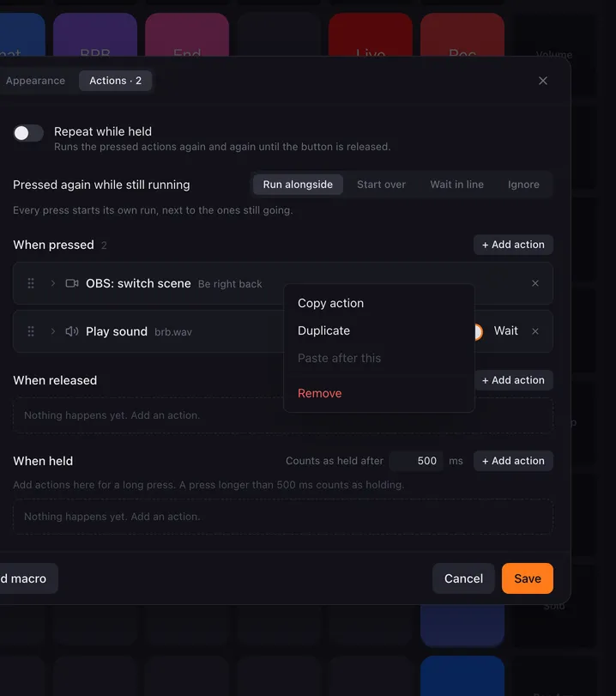Screen dimensions: 616x696
Task: Click the speaker icon of Play sound
Action: click(72, 331)
